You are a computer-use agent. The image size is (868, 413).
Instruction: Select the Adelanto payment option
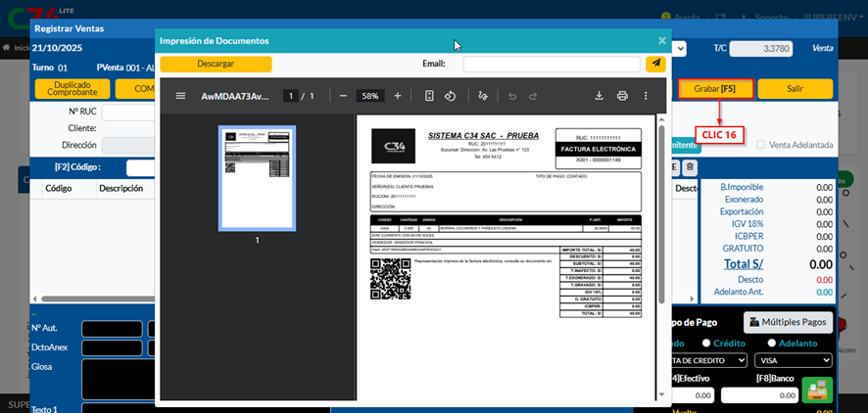(772, 344)
